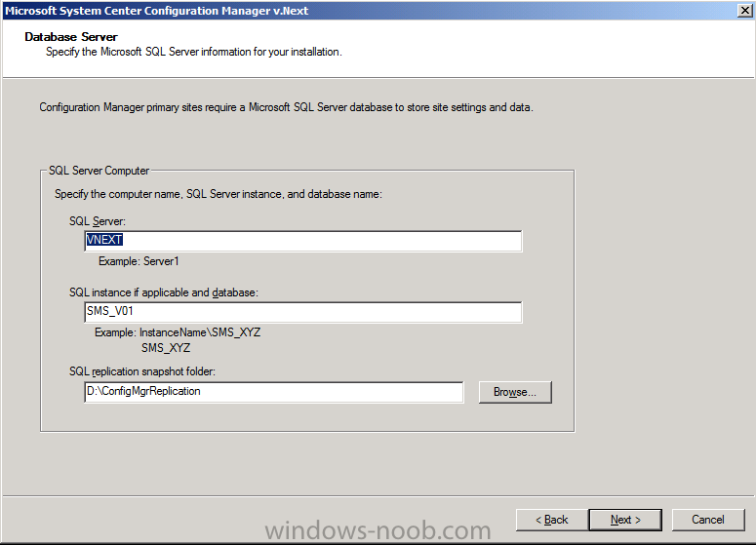Click the windows-noob.com watermark text
Screen dimensions: 756x545
[378, 530]
